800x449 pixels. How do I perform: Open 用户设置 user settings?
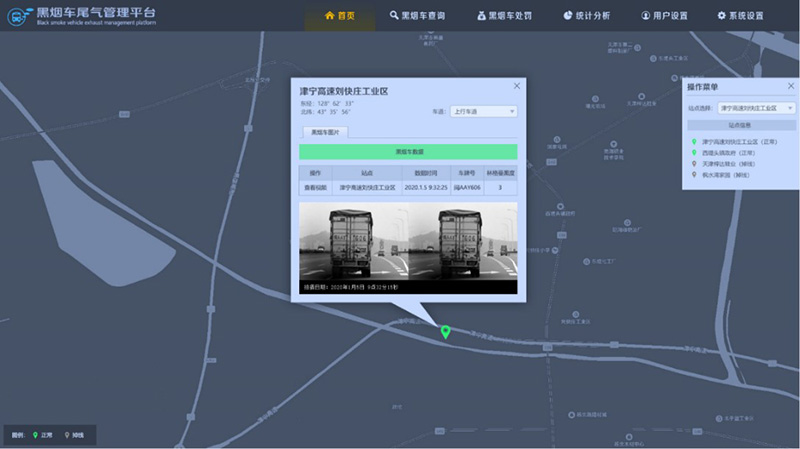coord(664,16)
